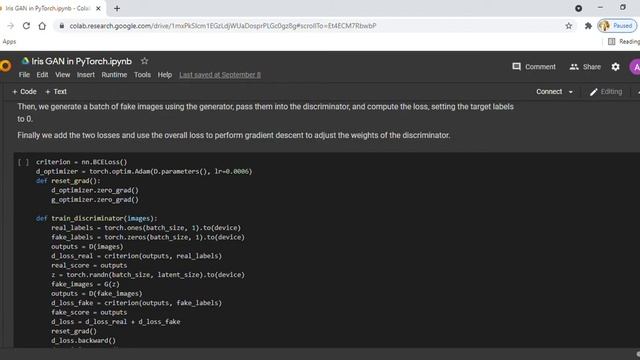The image size is (640, 360).
Task: Click the 'reset_grad()' call line
Action: point(74,331)
